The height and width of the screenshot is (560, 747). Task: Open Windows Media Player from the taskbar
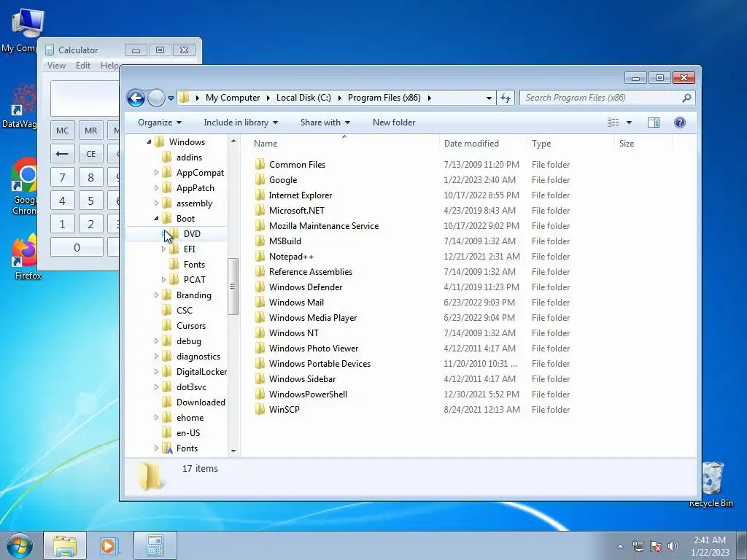(x=109, y=545)
